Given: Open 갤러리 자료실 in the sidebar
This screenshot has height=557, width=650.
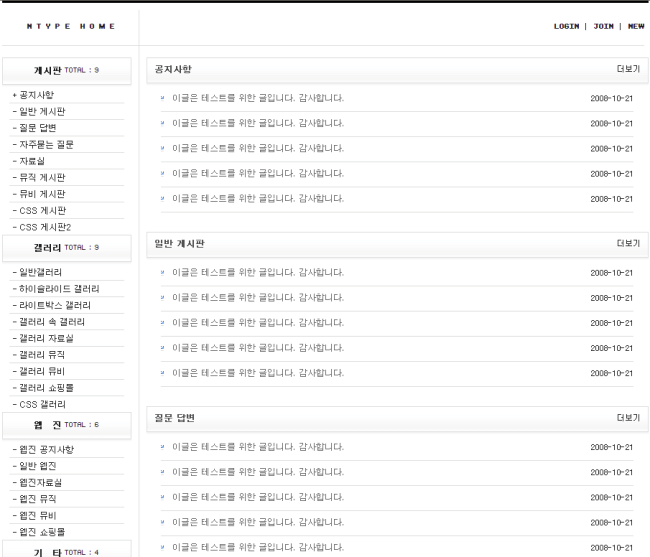Looking at the screenshot, I should (46, 339).
